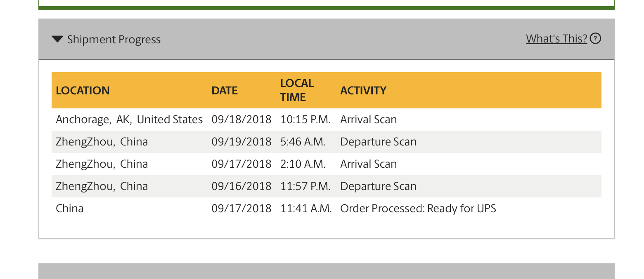644x279 pixels.
Task: Select ZhengZhou row dated 09/19/2018
Action: [326, 142]
